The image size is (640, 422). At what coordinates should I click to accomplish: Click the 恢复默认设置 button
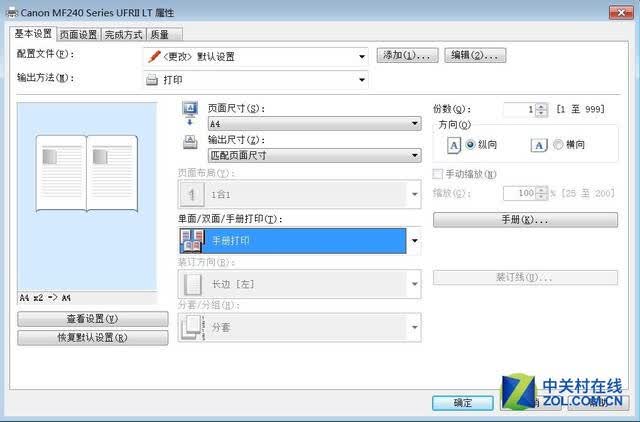tap(93, 338)
